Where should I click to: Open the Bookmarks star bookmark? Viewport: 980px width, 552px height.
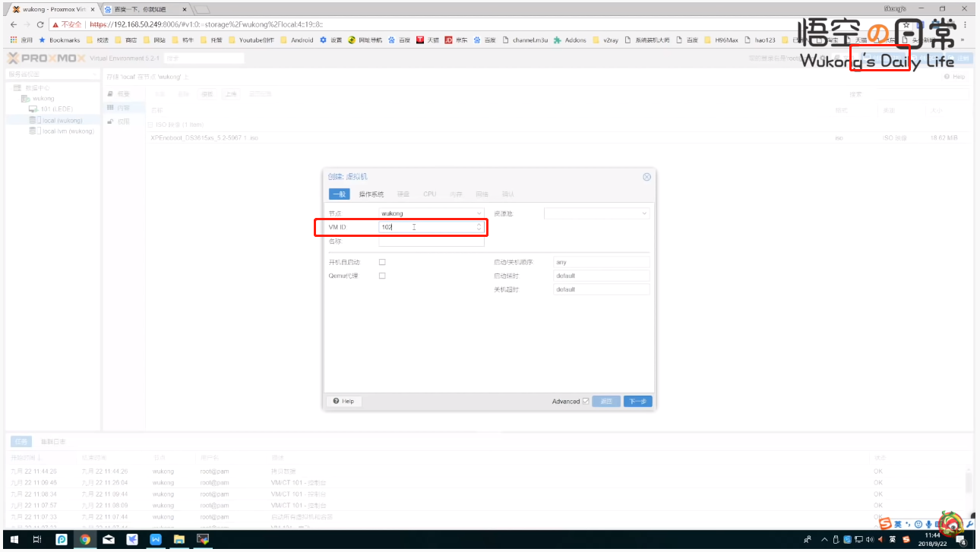point(59,39)
